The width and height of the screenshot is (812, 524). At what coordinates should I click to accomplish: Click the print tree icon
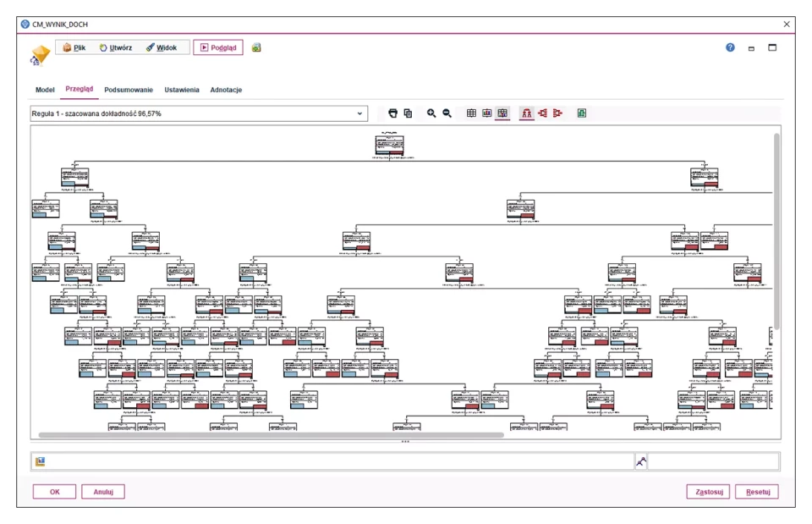(392, 113)
